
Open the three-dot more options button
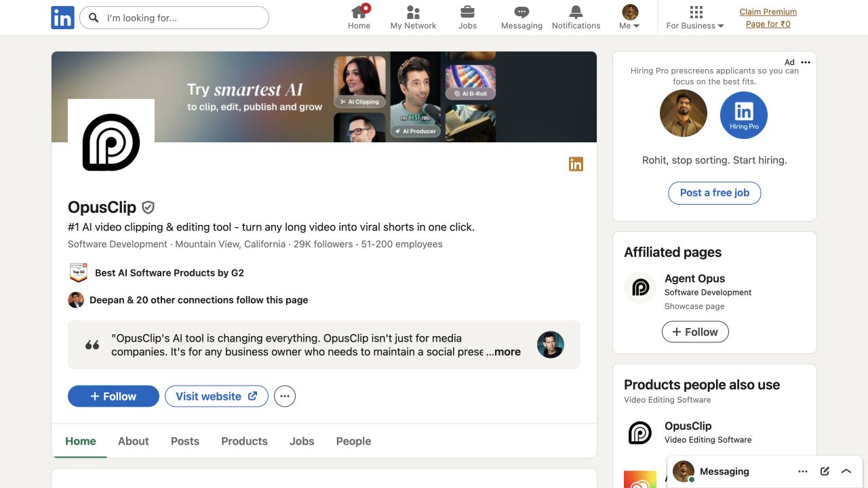pos(285,396)
